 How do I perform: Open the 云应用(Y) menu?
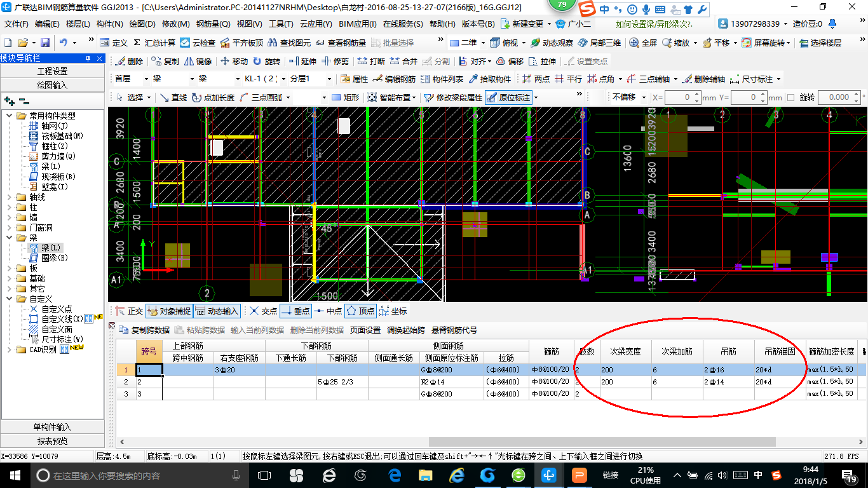tap(315, 24)
